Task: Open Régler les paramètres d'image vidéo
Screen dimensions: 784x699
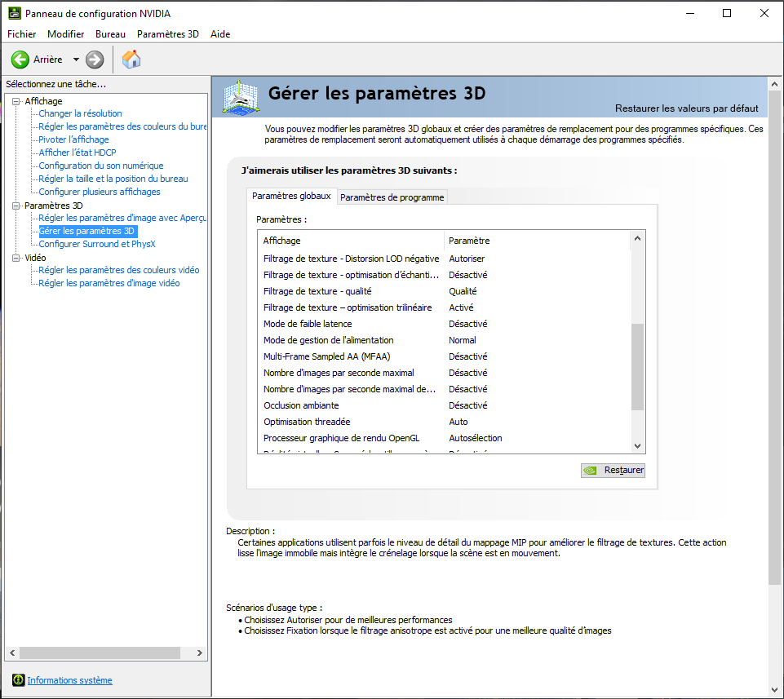Action: (x=109, y=283)
